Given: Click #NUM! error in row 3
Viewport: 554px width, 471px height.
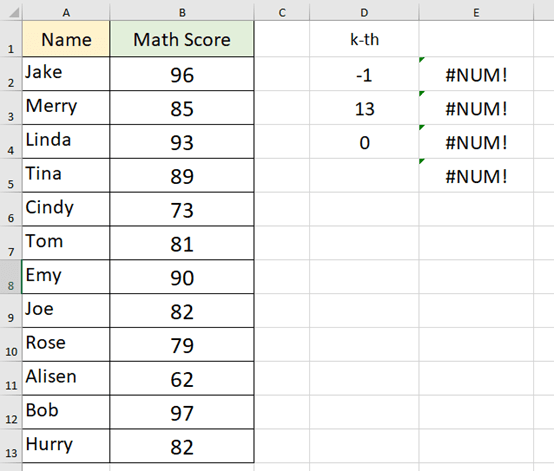Looking at the screenshot, I should tap(476, 107).
